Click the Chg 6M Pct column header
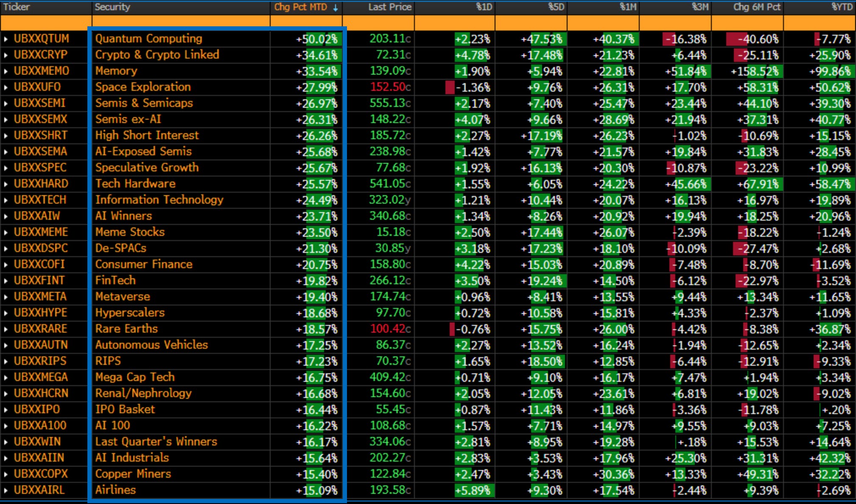Screen dimensions: 856x504 point(757,7)
